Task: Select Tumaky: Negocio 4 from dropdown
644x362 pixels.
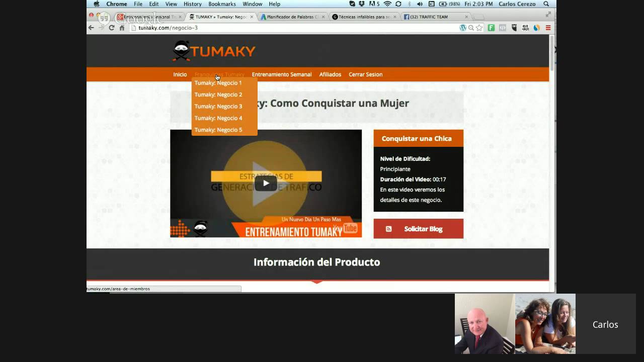Action: [218, 118]
